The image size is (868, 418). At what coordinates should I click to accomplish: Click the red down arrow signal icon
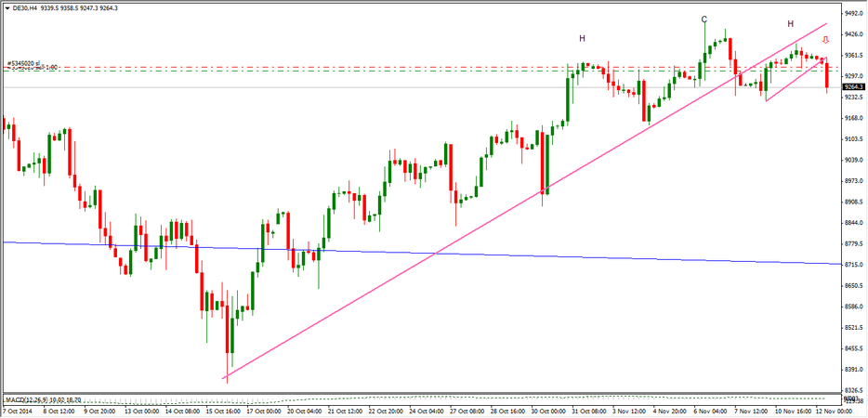tap(824, 41)
